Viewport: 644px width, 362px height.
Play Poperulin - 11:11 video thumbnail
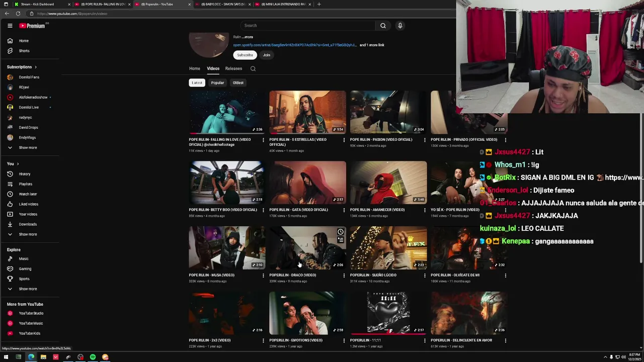[388, 313]
